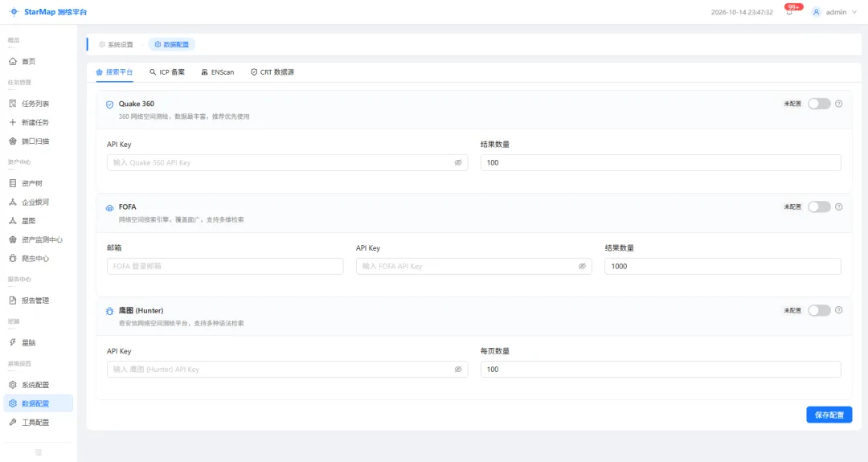
Task: Click the 鹰图 (Hunter) section title
Action: pos(141,310)
